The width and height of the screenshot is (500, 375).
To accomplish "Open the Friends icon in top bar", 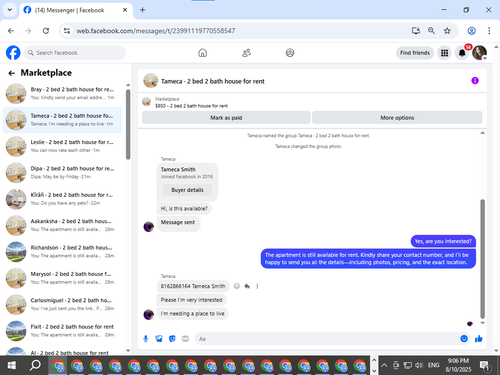I will 246,53.
